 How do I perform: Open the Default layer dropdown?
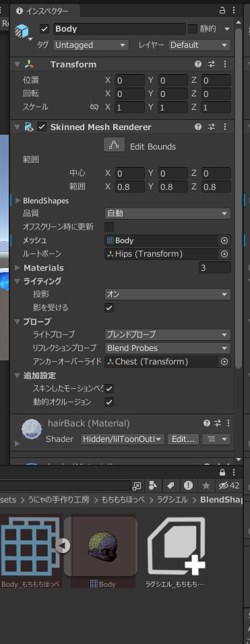199,44
